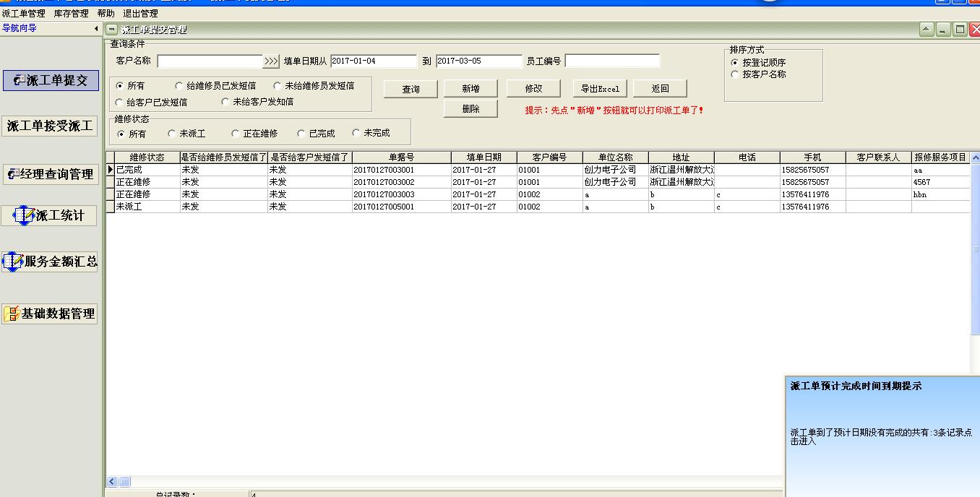Open 派工单接受派工 from the sidebar
Image resolution: width=980 pixels, height=497 pixels.
pyautogui.click(x=49, y=125)
